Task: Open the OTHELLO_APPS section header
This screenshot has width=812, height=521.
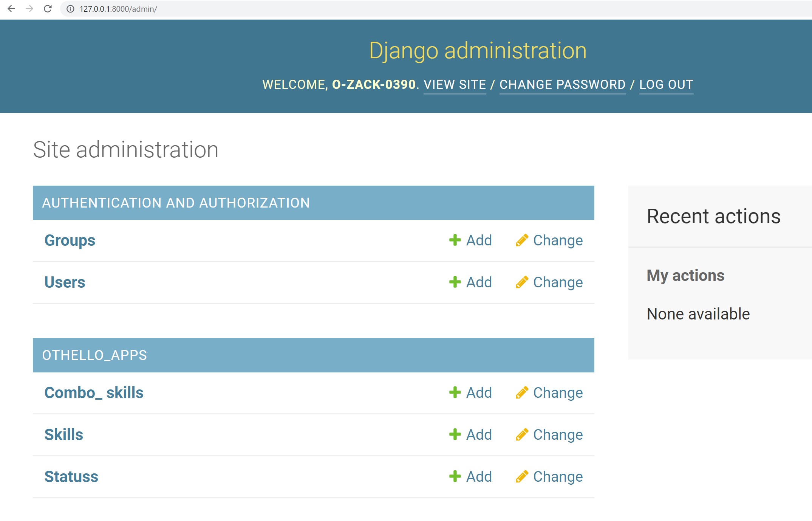Action: (94, 355)
